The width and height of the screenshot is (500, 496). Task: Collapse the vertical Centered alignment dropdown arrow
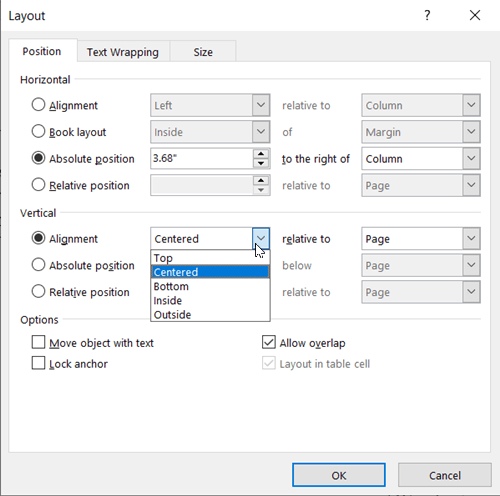pos(261,238)
